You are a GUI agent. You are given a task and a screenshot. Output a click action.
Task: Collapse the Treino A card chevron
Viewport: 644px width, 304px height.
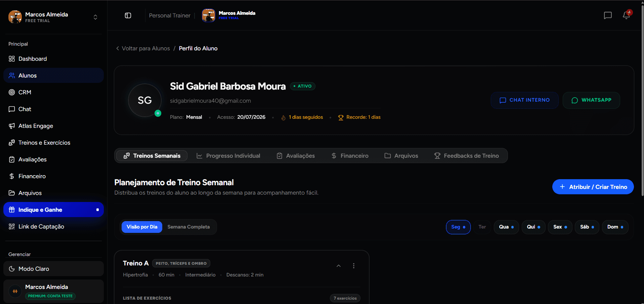(x=339, y=266)
